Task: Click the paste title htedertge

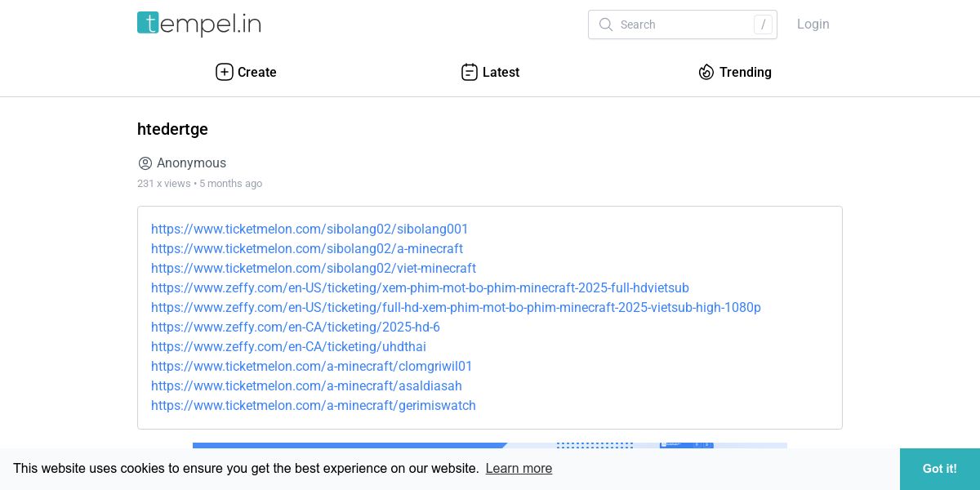Action: [172, 129]
